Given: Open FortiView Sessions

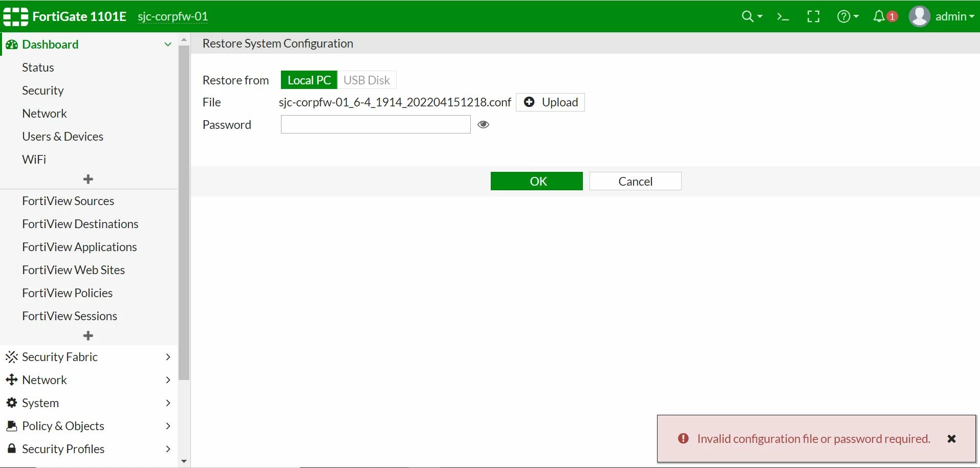Looking at the screenshot, I should point(70,316).
